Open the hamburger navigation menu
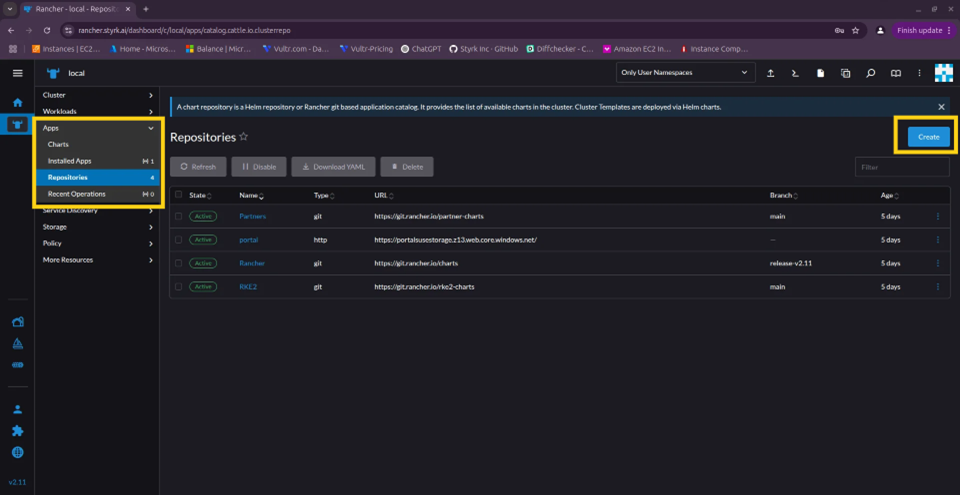The height and width of the screenshot is (495, 960). click(18, 73)
